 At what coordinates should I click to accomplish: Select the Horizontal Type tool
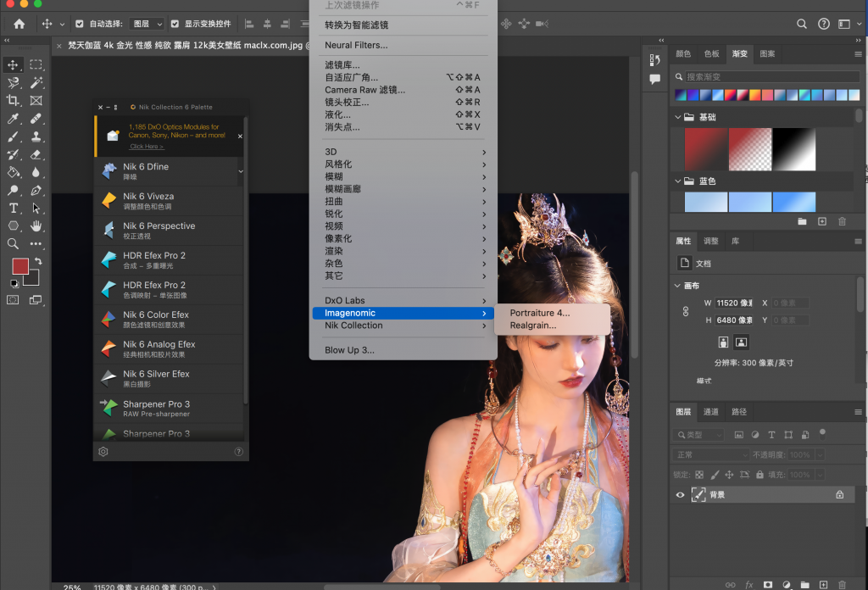(12, 208)
